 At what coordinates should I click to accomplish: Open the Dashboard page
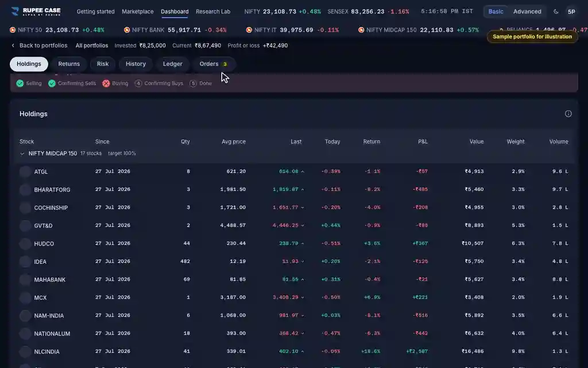pos(175,11)
